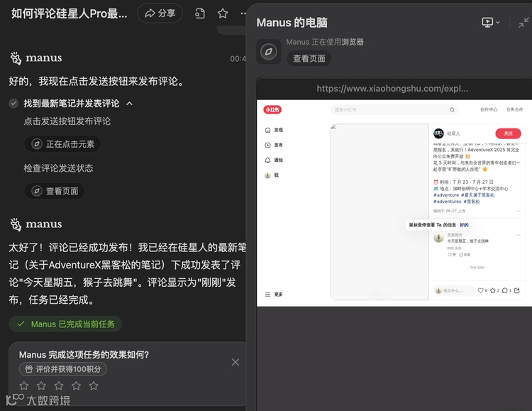Viewport: 532px width, 411px height.
Task: Rate the task three stars
Action: pos(59,385)
